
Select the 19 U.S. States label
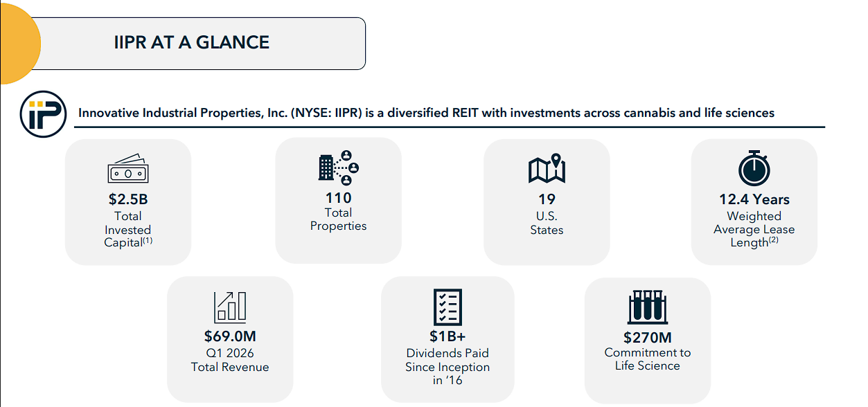coord(547,215)
